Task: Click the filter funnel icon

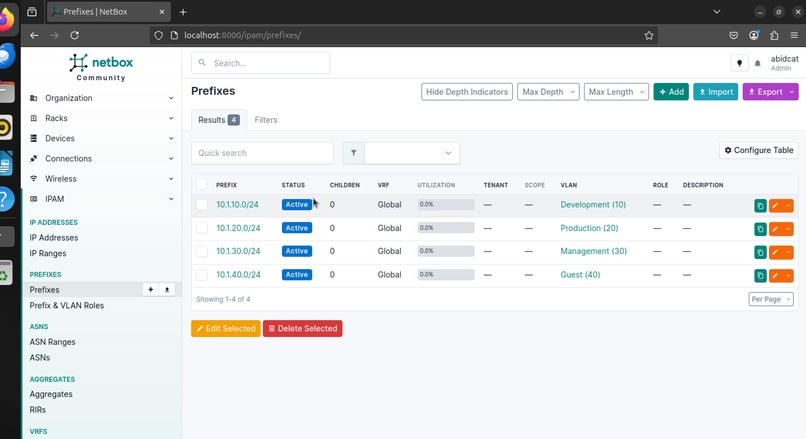Action: [353, 153]
